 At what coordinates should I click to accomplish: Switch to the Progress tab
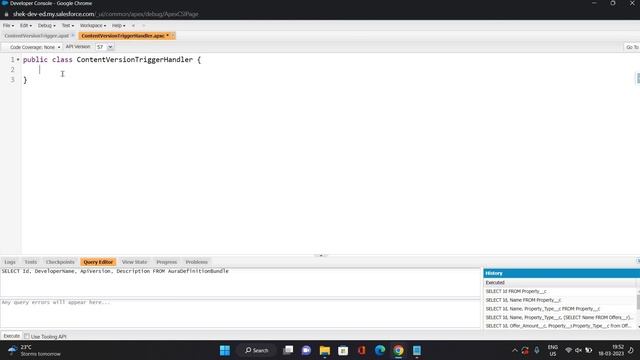pos(167,262)
